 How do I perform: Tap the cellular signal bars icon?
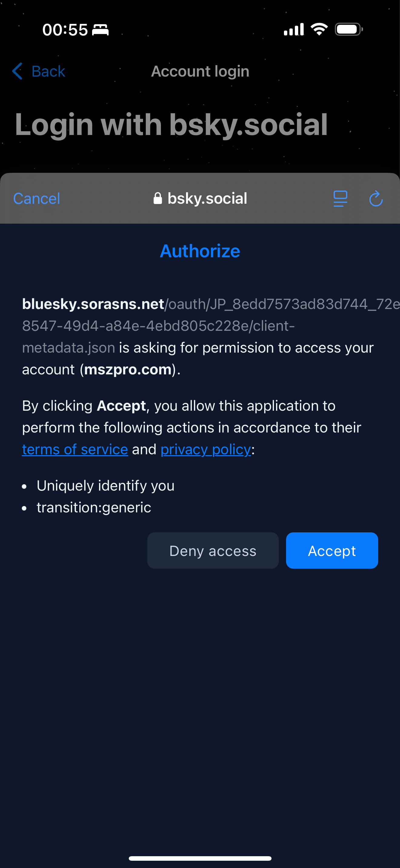tap(294, 29)
